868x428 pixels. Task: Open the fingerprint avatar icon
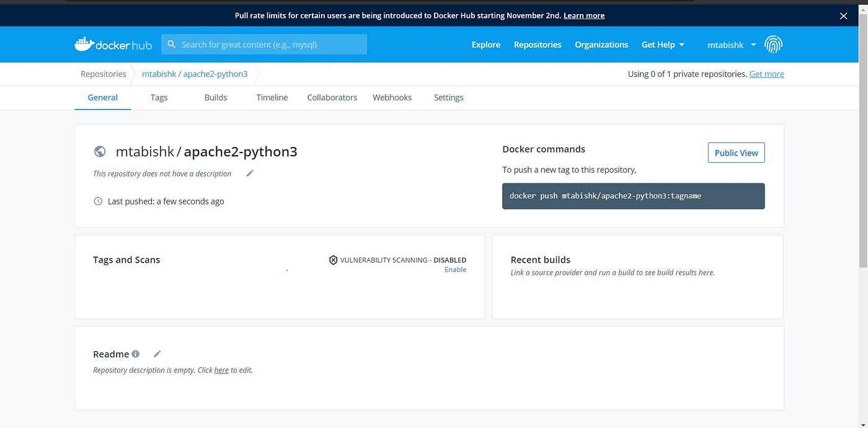point(773,45)
